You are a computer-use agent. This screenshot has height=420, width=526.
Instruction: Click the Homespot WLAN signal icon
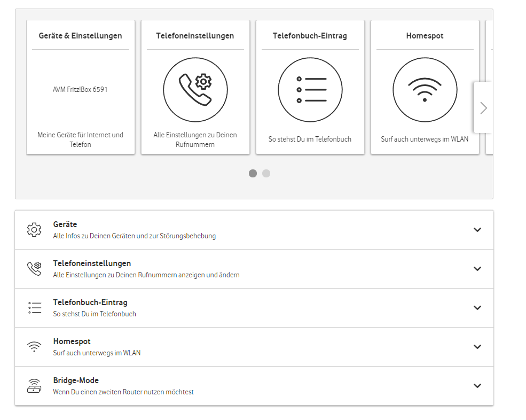click(34, 346)
